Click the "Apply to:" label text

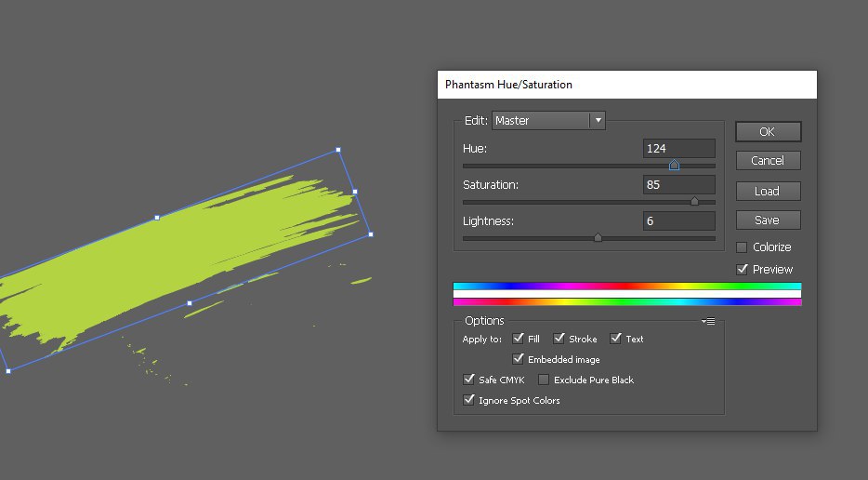point(482,340)
